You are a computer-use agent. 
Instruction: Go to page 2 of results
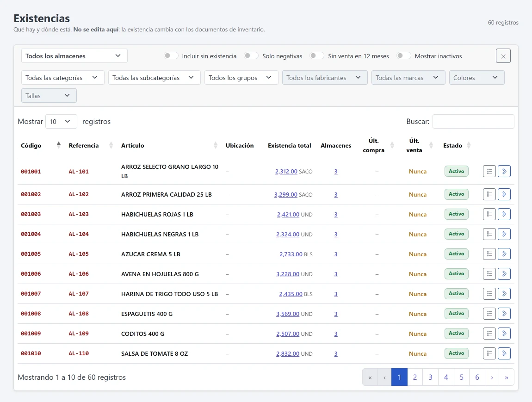415,377
